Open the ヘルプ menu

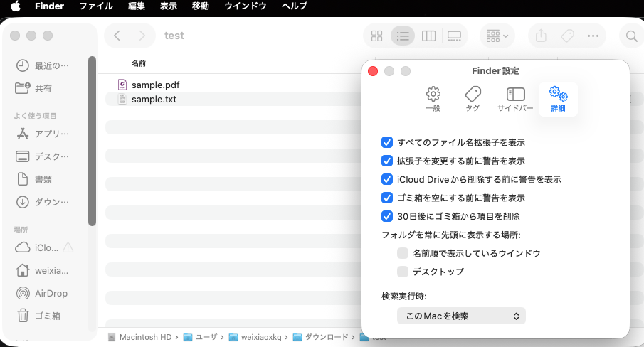(295, 6)
